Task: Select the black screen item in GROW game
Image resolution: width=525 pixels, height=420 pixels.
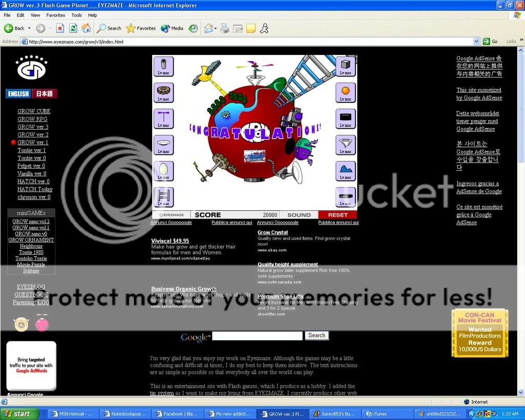Action: (x=346, y=118)
